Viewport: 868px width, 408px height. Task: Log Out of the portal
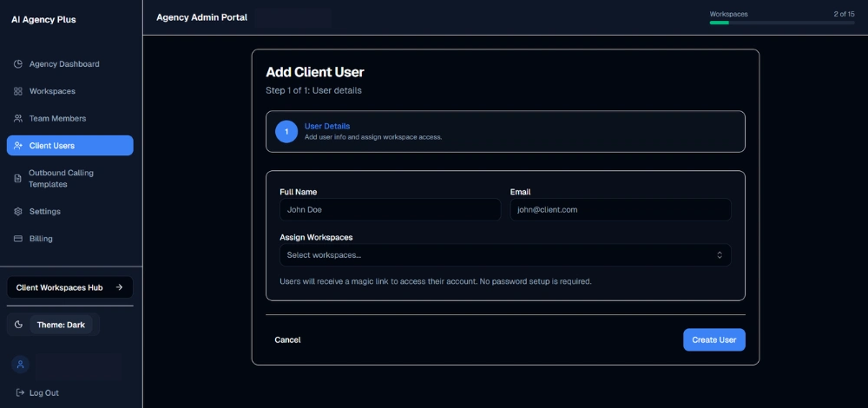pos(37,392)
